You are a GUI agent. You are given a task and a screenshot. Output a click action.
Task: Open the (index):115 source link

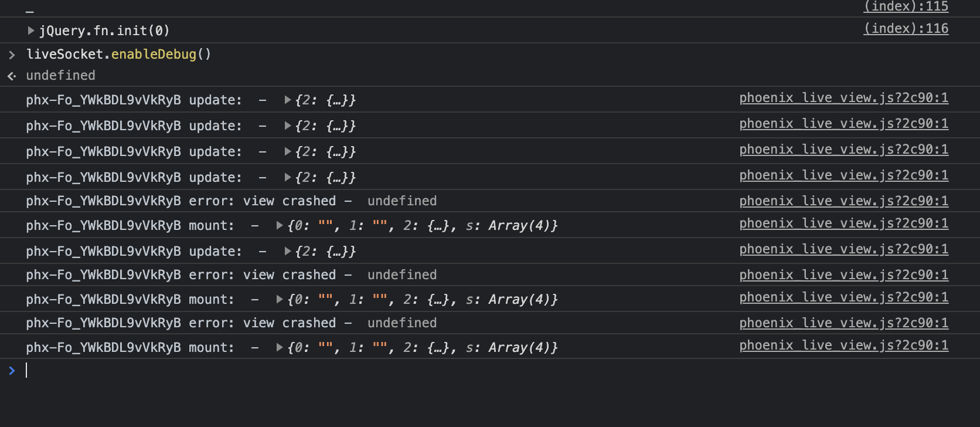click(906, 6)
